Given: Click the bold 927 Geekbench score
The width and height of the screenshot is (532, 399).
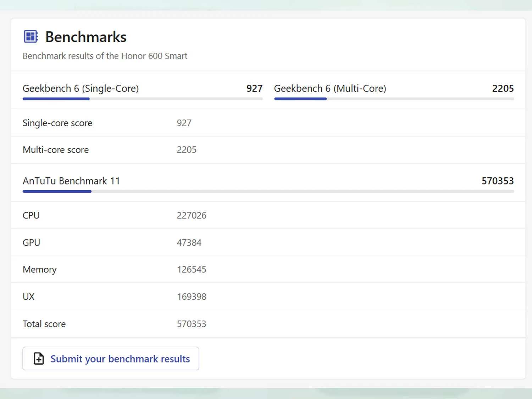Looking at the screenshot, I should 255,88.
